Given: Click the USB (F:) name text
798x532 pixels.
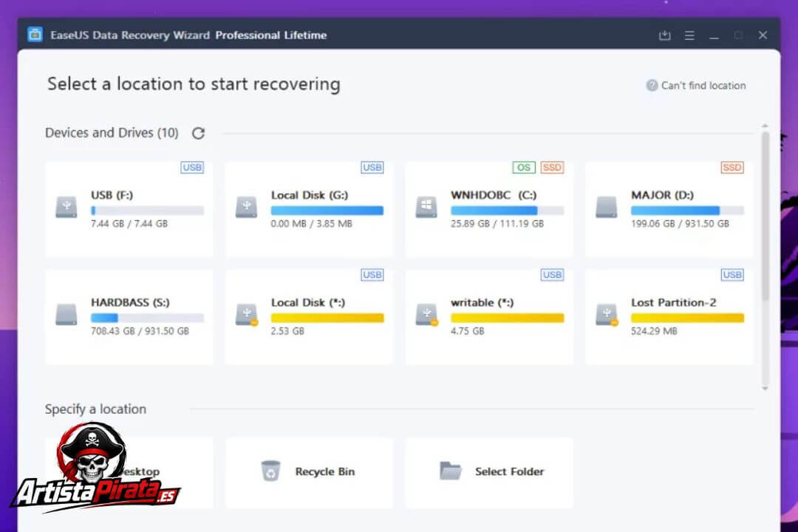Looking at the screenshot, I should [112, 195].
